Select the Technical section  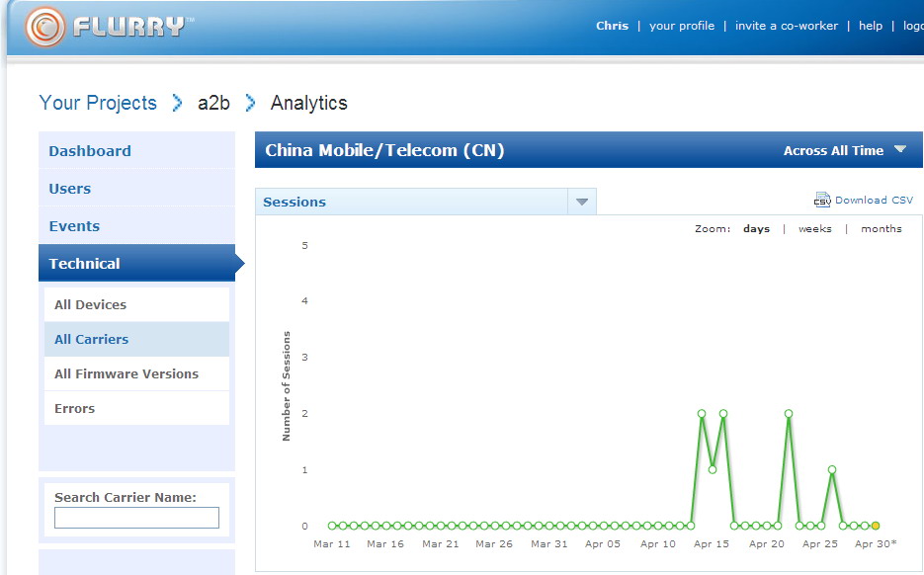[136, 264]
